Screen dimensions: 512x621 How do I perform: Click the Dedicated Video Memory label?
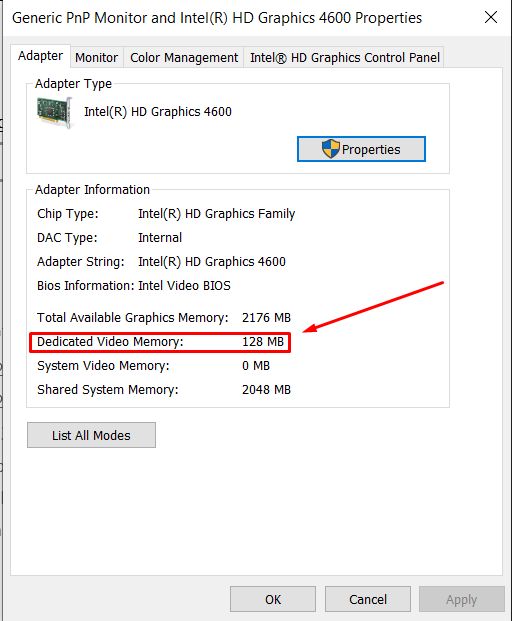point(110,341)
